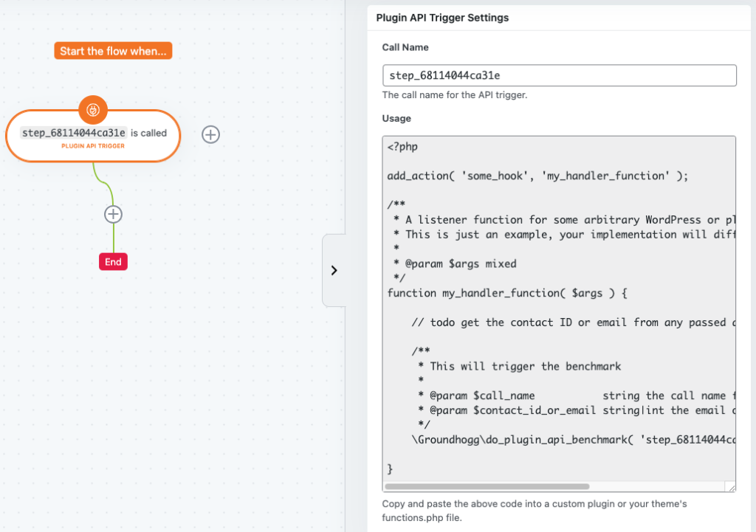Click the 'Usage' label

(396, 119)
